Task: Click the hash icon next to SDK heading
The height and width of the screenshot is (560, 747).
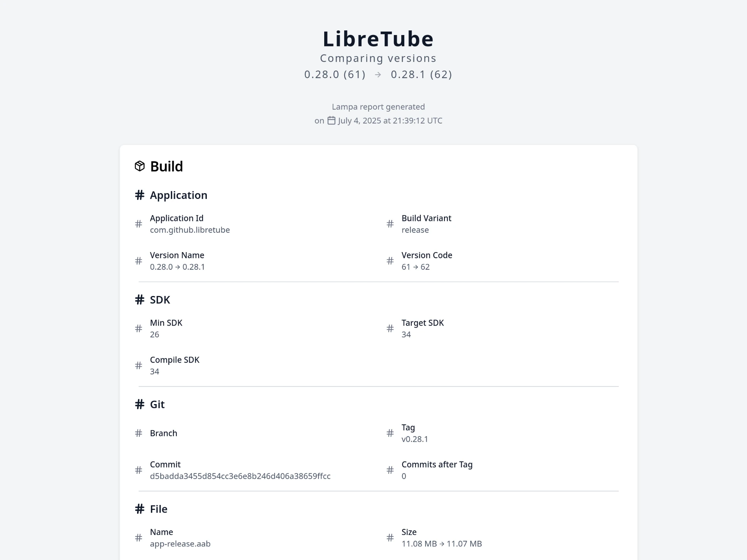Action: pos(140,300)
